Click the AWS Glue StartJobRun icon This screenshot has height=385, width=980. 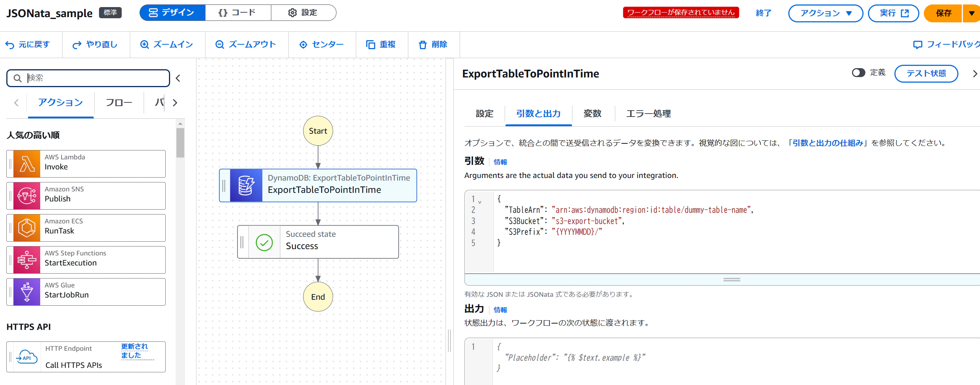pyautogui.click(x=27, y=292)
